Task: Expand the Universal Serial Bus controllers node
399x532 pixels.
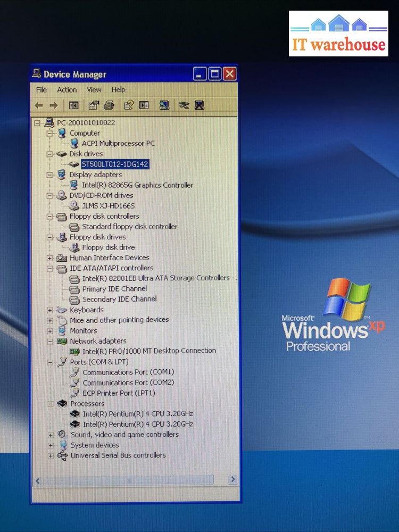Action: (x=51, y=456)
